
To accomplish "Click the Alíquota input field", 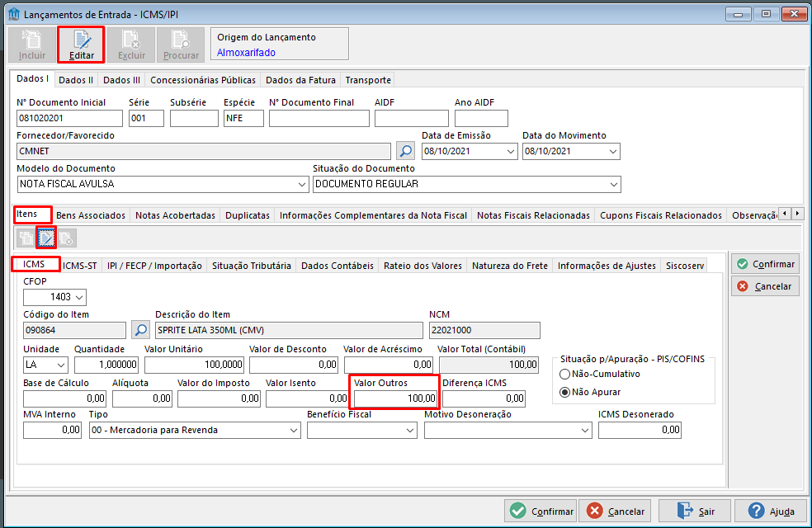I will [143, 398].
